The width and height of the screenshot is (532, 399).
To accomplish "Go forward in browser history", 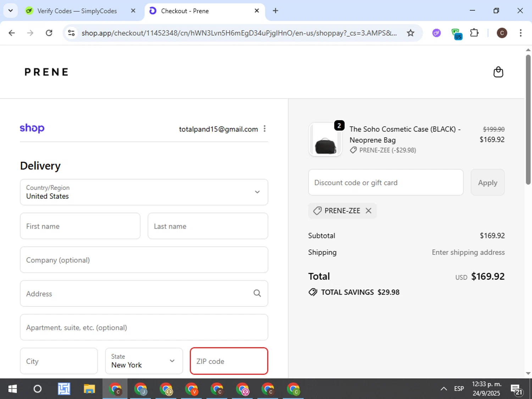I will coord(30,33).
